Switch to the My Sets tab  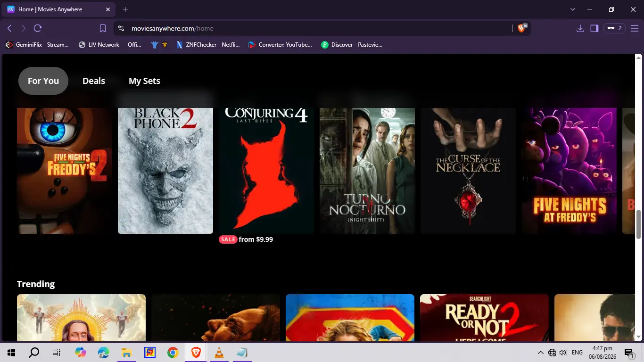tap(144, 81)
